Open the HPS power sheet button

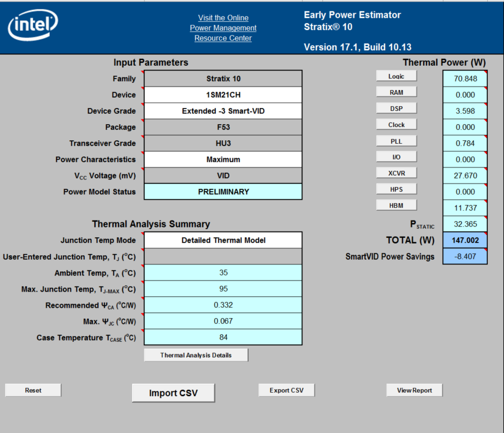[396, 189]
